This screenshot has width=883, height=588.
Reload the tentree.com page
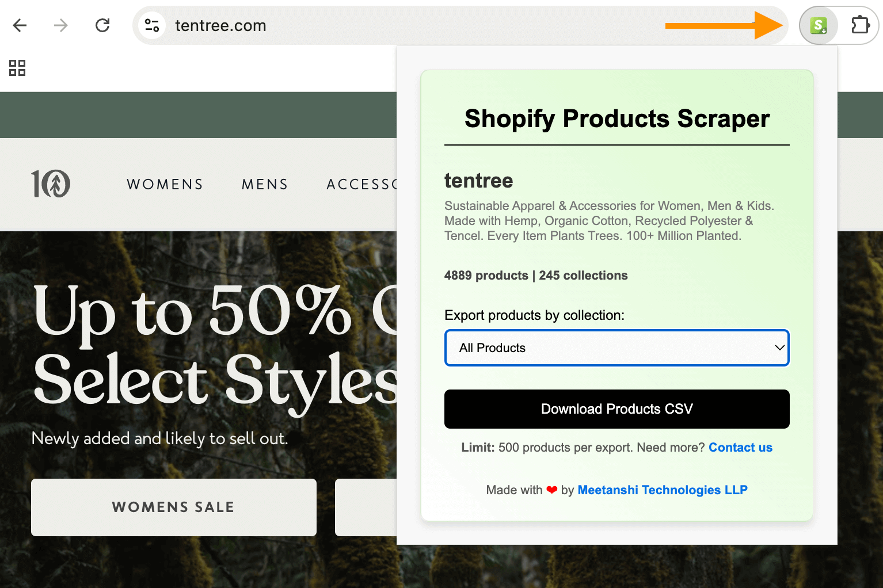tap(102, 25)
